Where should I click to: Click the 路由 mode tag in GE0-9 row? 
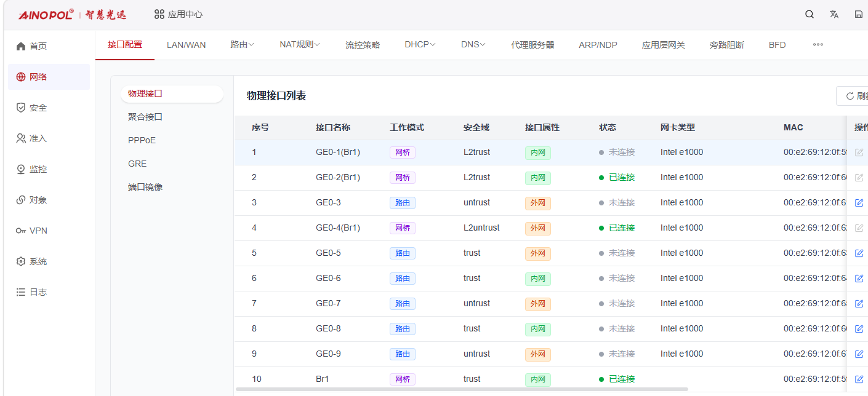(403, 354)
